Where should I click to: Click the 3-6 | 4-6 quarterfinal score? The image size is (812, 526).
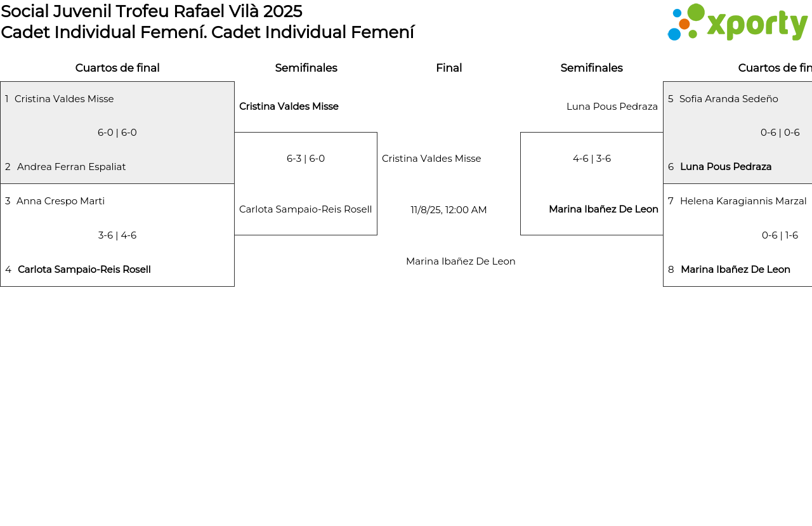coord(117,235)
